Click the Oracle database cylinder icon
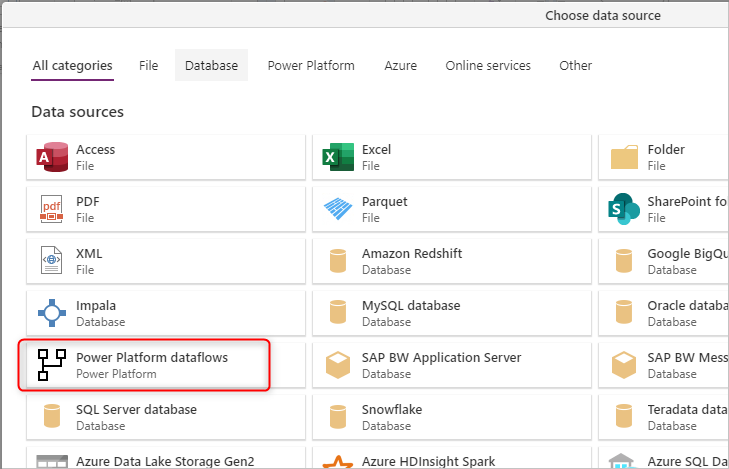Viewport: 729px width, 469px height. [624, 313]
